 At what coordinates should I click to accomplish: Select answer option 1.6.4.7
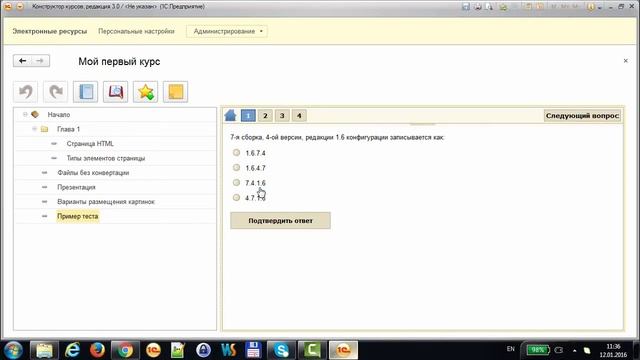[x=236, y=168]
